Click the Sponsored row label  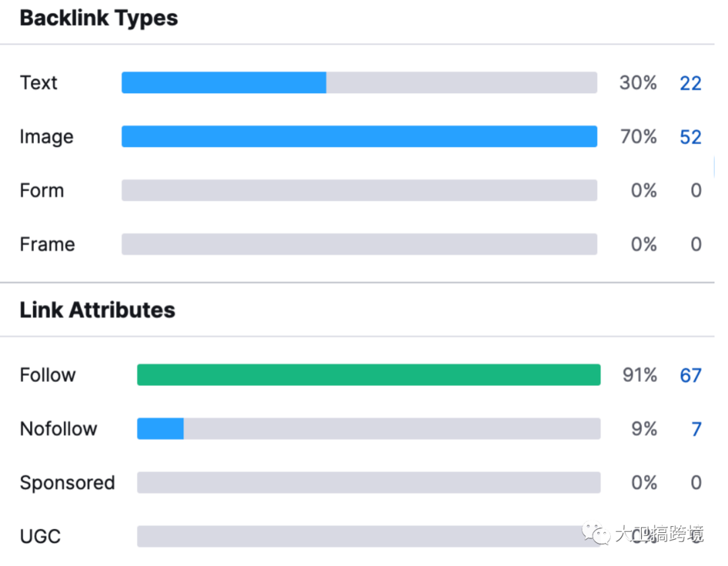pos(67,483)
